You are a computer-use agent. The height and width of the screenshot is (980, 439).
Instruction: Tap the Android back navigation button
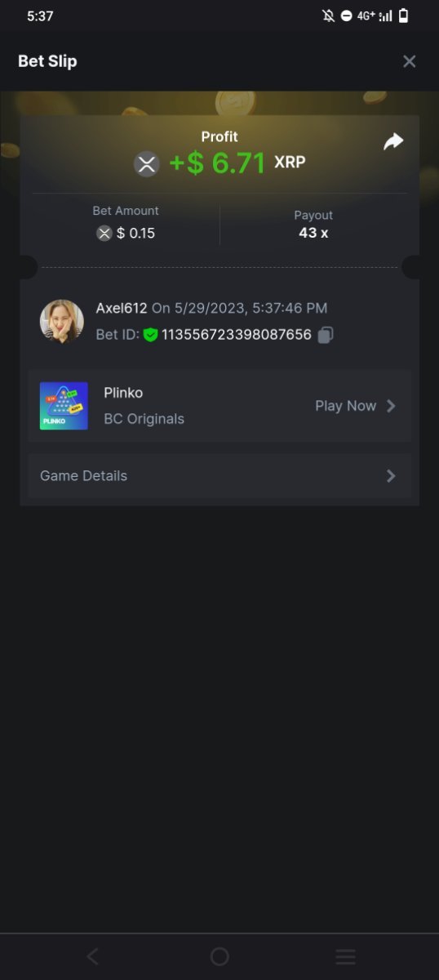click(93, 956)
